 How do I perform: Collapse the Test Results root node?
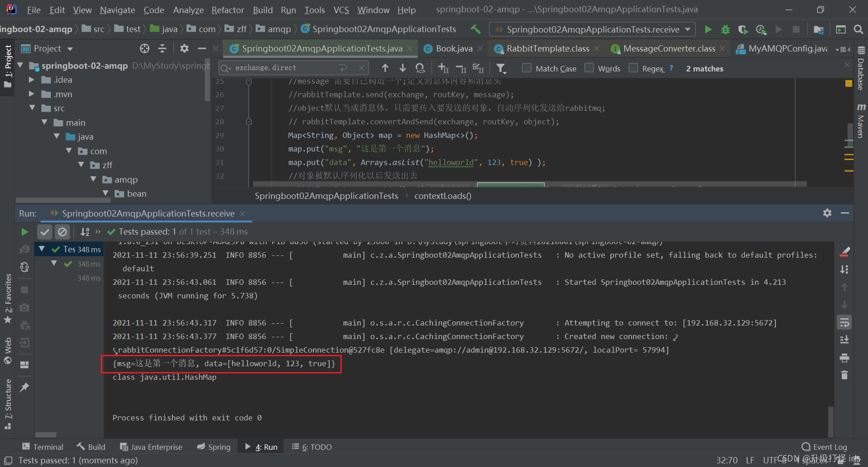42,249
